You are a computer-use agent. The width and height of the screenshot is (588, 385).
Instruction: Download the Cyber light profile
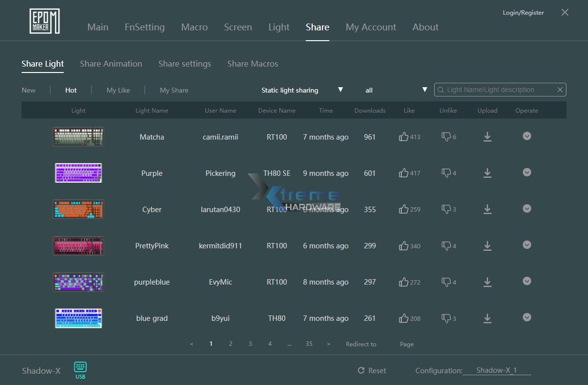[x=487, y=209]
